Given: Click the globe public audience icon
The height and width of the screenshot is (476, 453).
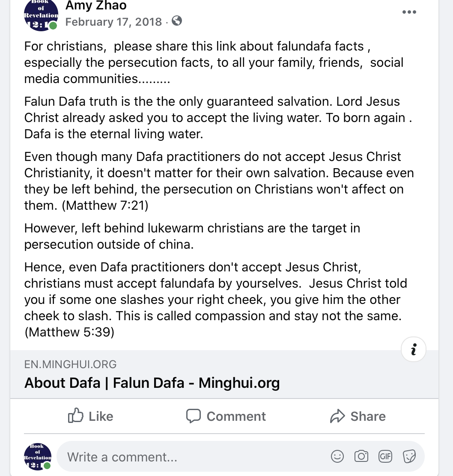Looking at the screenshot, I should [x=176, y=21].
